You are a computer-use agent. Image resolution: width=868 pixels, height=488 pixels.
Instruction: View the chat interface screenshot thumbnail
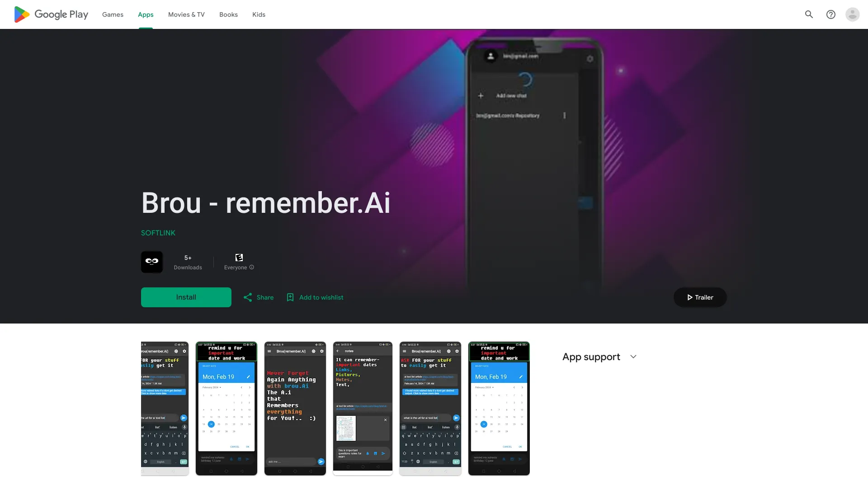pyautogui.click(x=430, y=408)
